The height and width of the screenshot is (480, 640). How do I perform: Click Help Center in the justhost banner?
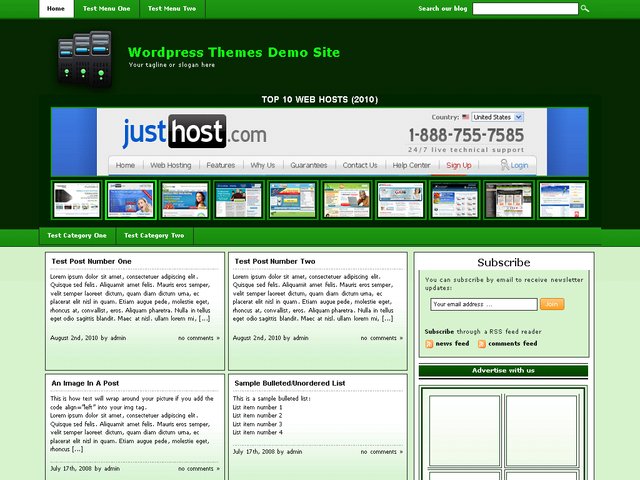point(411,165)
